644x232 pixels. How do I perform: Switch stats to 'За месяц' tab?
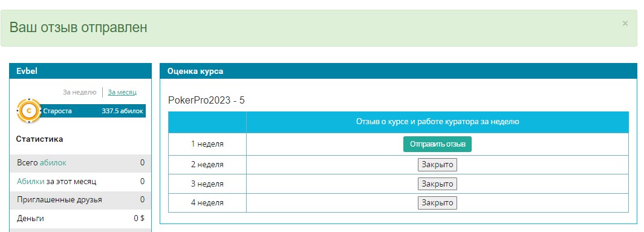pos(122,92)
